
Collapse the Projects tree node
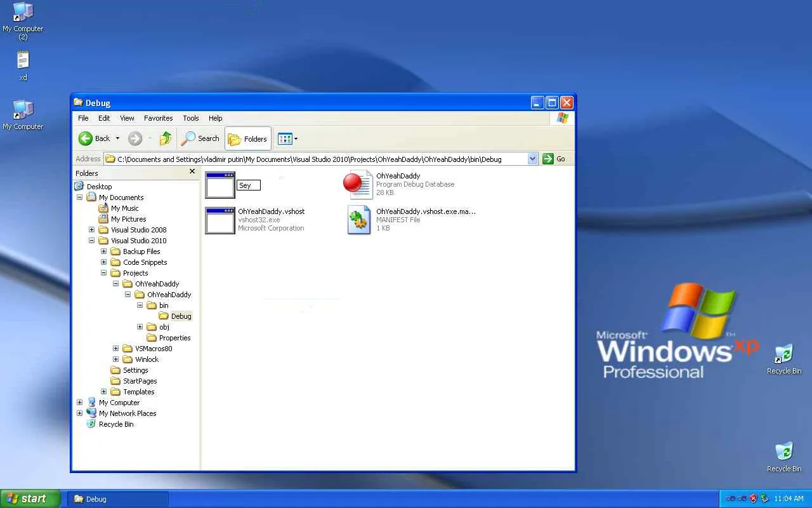click(103, 273)
